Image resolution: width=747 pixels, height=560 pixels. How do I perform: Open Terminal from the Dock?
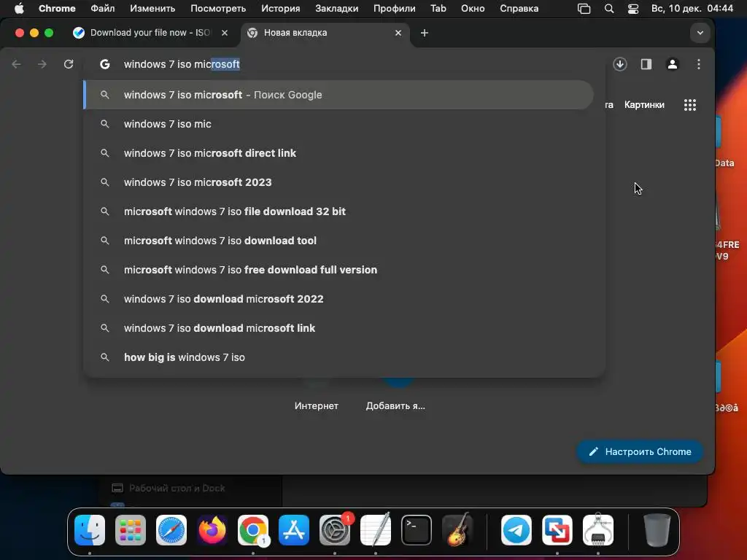(x=417, y=530)
